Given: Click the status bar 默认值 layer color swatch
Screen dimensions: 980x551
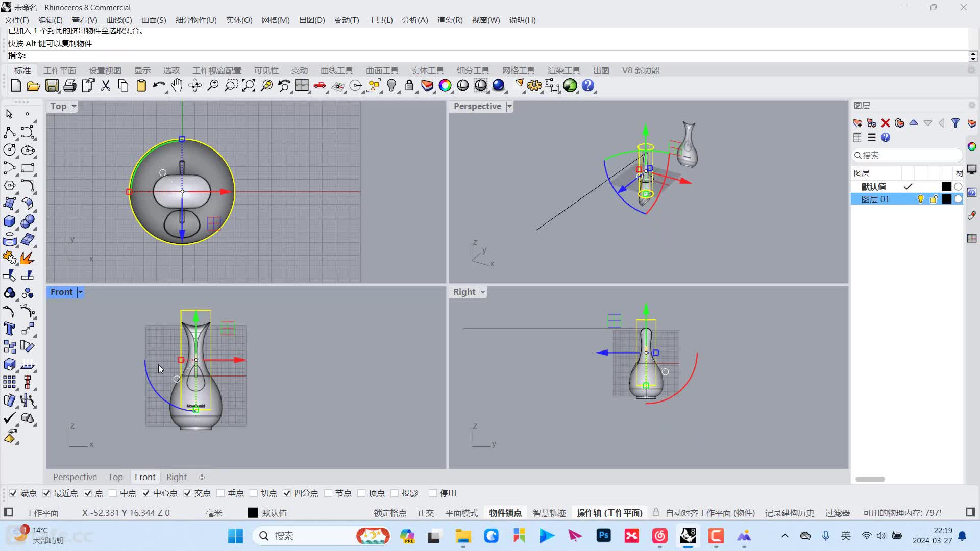Looking at the screenshot, I should tap(253, 513).
